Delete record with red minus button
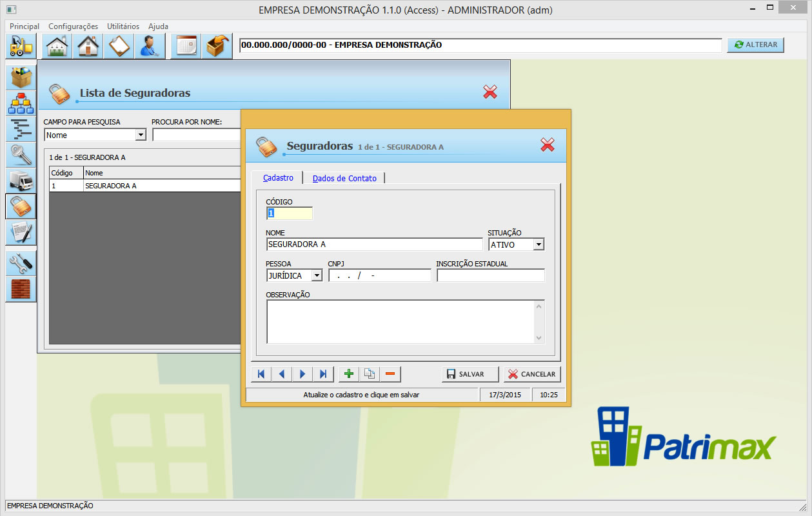812x516 pixels. point(390,374)
